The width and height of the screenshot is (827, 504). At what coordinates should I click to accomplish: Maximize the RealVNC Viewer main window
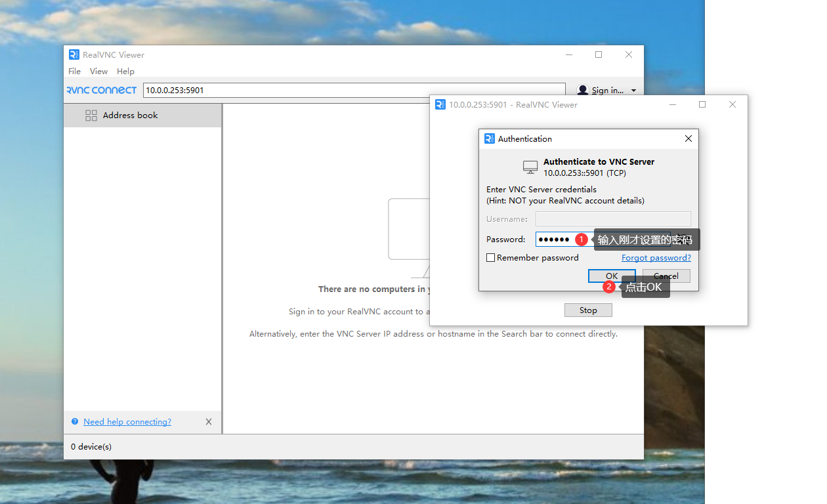click(x=599, y=54)
